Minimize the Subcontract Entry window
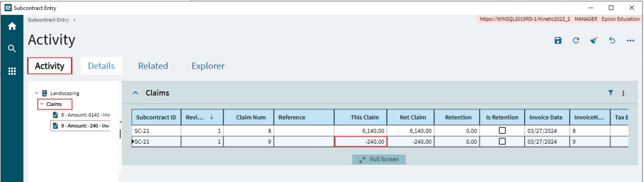The height and width of the screenshot is (182, 644). coord(590,7)
